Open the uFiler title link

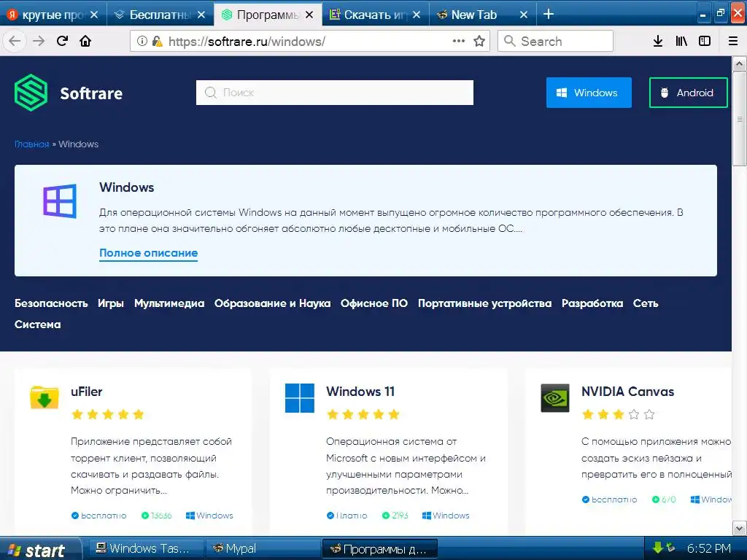coord(86,392)
